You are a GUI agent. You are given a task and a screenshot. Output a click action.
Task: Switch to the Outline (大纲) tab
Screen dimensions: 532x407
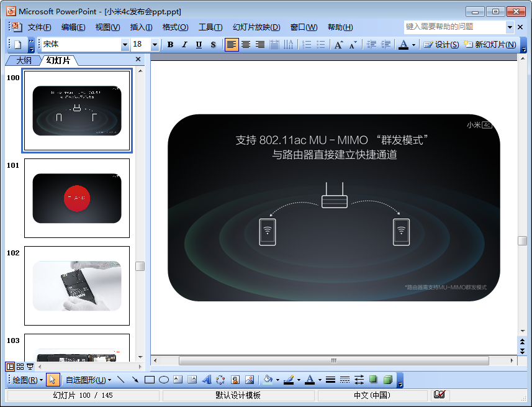click(x=24, y=60)
